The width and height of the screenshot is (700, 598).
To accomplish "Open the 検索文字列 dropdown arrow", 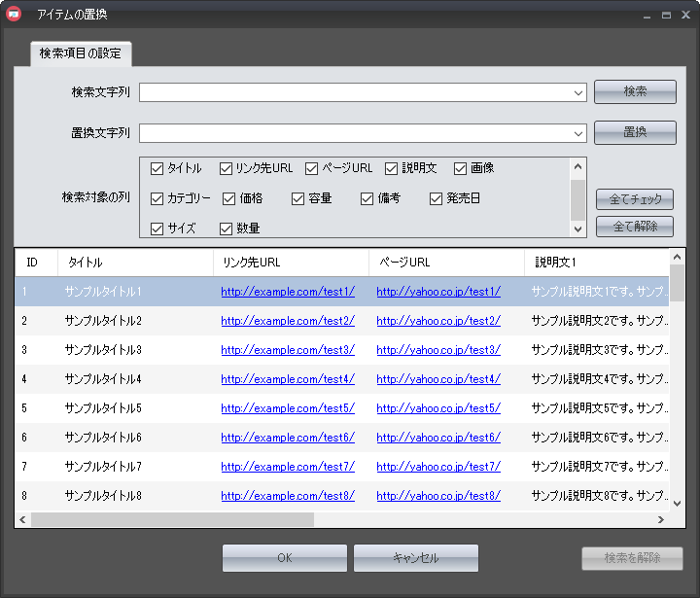I will click(579, 92).
